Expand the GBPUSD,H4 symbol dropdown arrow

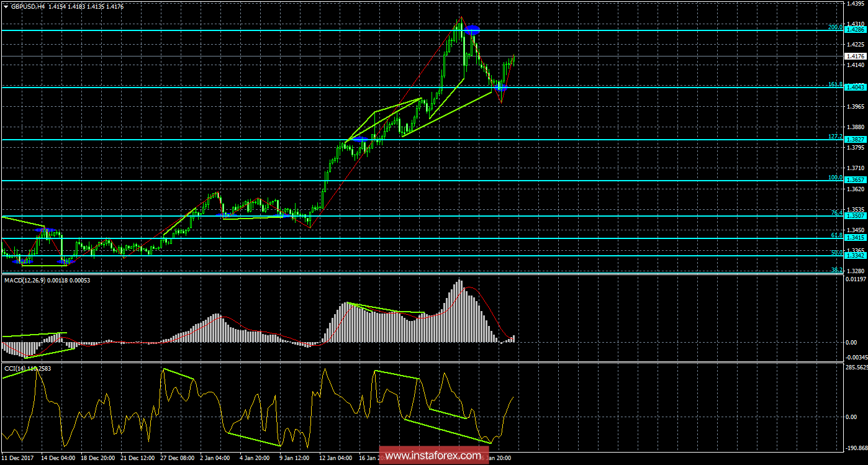point(6,7)
